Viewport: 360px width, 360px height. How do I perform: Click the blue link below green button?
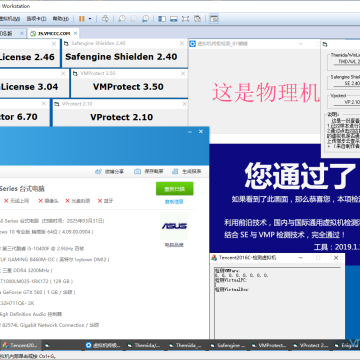pyautogui.click(x=174, y=202)
